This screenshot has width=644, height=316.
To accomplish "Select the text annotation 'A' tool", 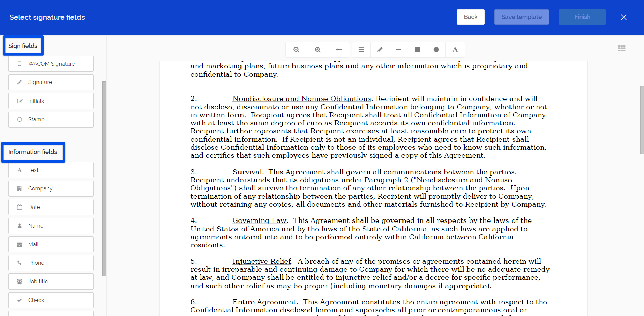I will (455, 50).
